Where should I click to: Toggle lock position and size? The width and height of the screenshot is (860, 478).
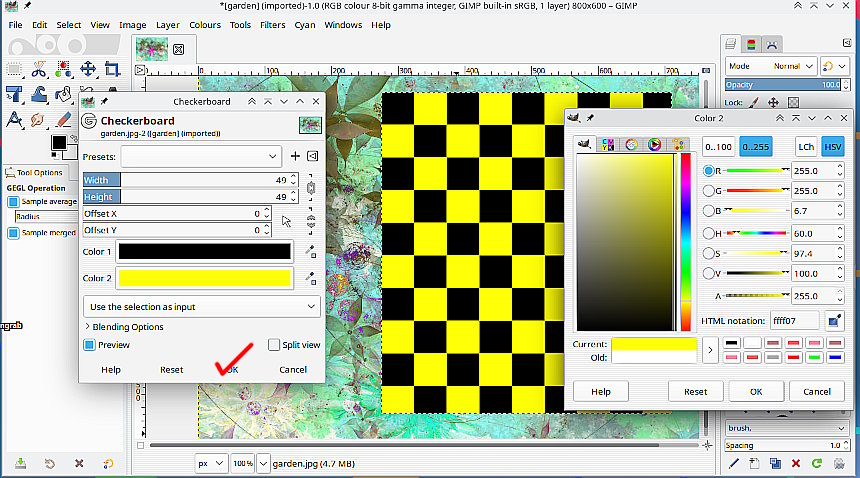(x=773, y=103)
